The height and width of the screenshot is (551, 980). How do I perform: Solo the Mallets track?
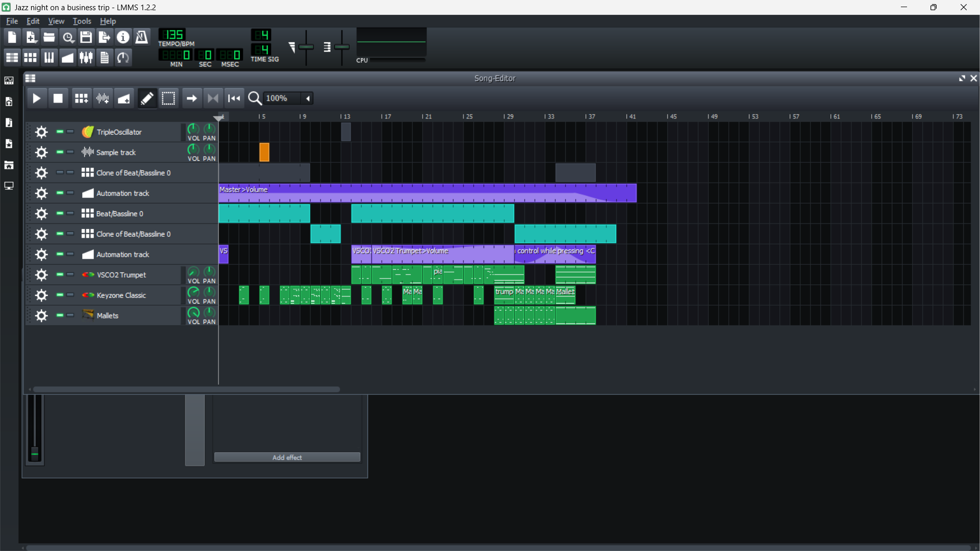pyautogui.click(x=70, y=315)
